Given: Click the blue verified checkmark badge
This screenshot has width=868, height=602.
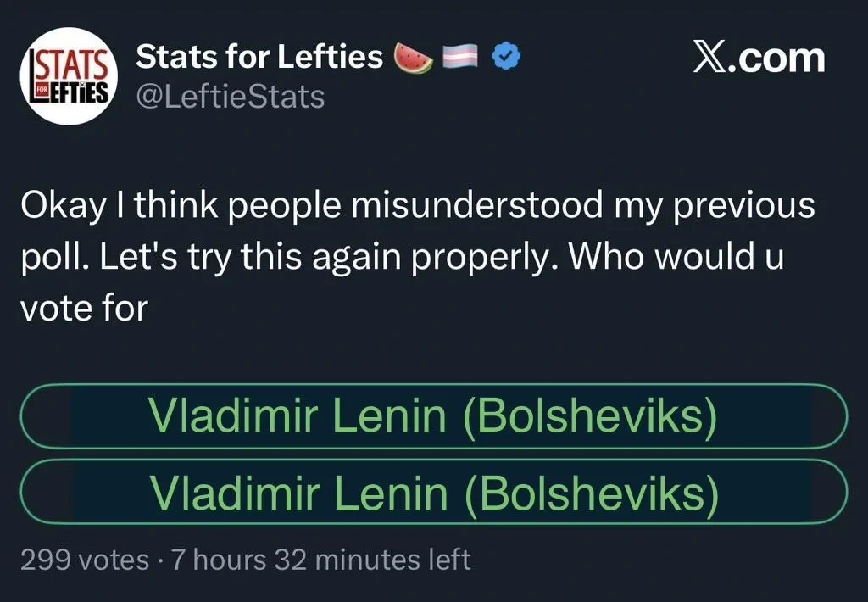Looking at the screenshot, I should [507, 58].
